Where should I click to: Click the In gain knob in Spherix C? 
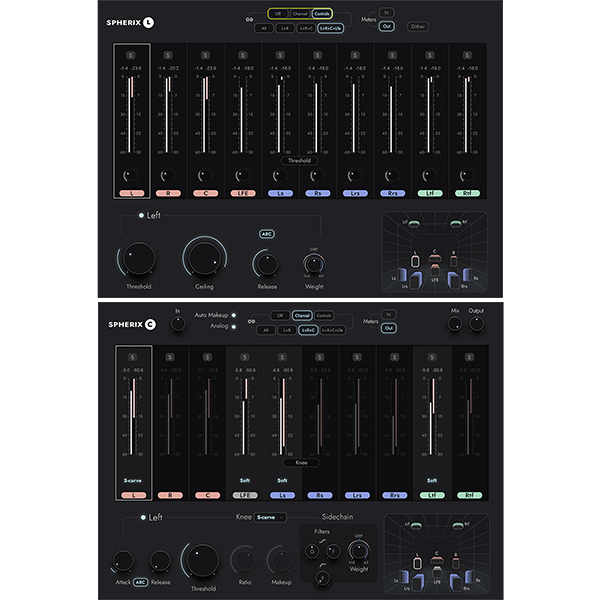tap(178, 324)
